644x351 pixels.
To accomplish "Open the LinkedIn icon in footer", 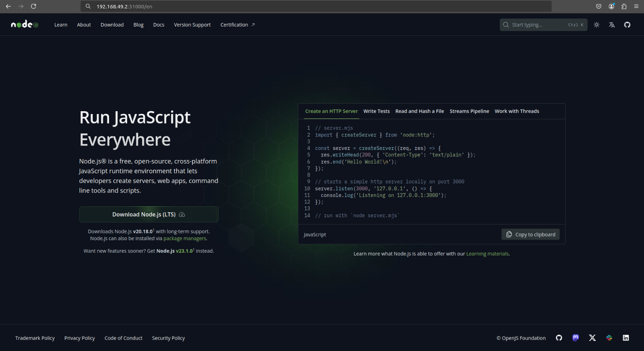I will (x=625, y=338).
